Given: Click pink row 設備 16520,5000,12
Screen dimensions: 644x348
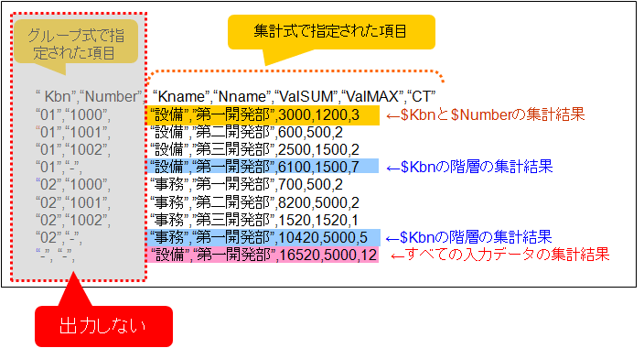Looking at the screenshot, I should (263, 255).
